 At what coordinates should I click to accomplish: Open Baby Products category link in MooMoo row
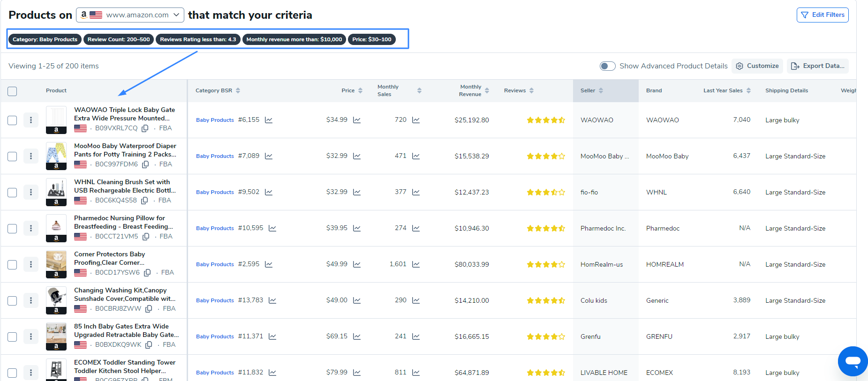[x=215, y=156]
